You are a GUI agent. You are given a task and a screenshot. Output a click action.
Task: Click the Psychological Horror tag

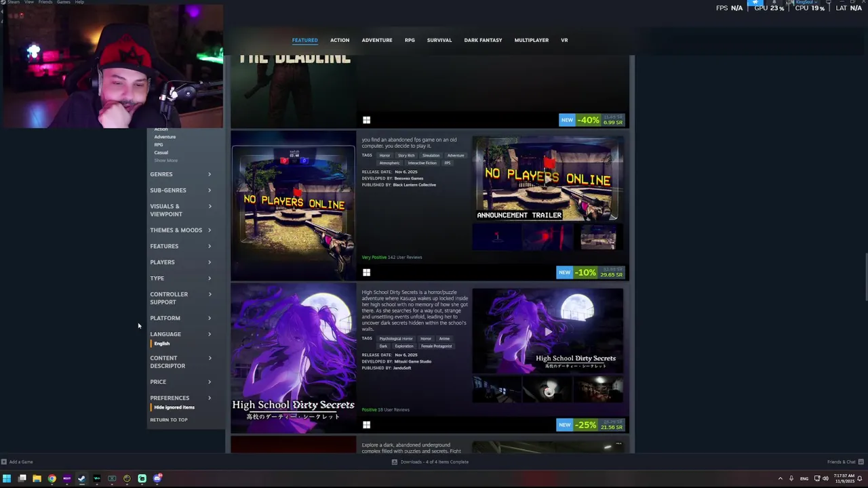(x=396, y=338)
